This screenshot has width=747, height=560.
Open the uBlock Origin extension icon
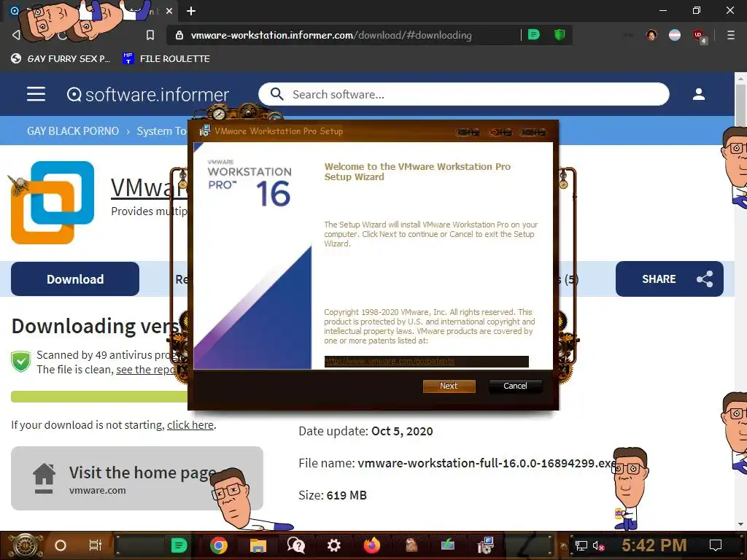(x=699, y=36)
